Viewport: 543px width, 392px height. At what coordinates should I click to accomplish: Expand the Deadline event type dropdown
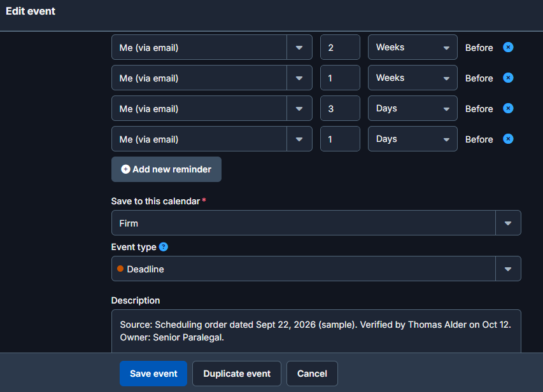pyautogui.click(x=508, y=269)
